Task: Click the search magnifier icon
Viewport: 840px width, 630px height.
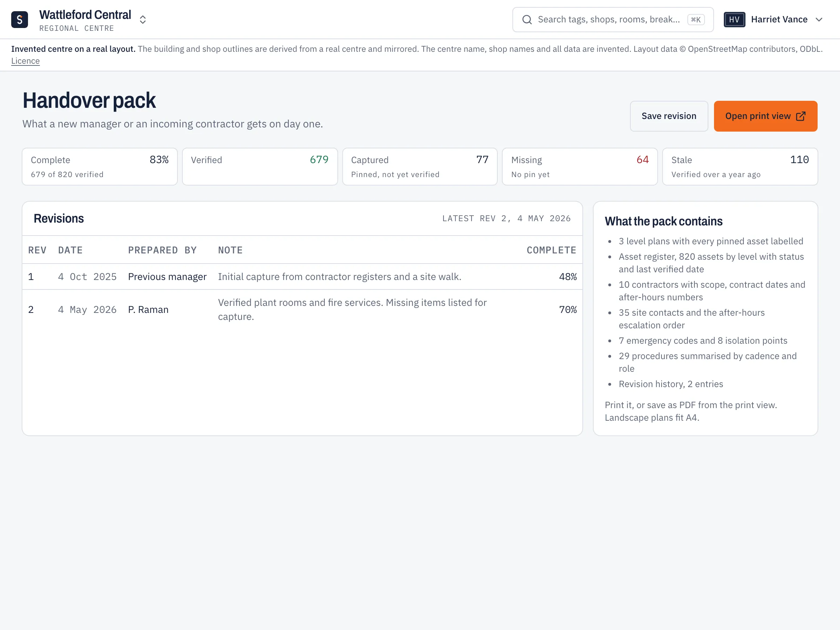Action: pos(527,19)
